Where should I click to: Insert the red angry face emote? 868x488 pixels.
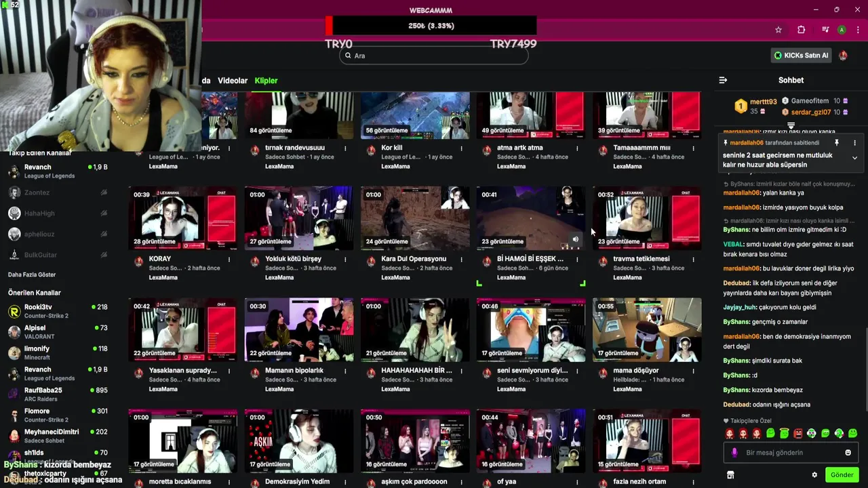[x=798, y=433]
